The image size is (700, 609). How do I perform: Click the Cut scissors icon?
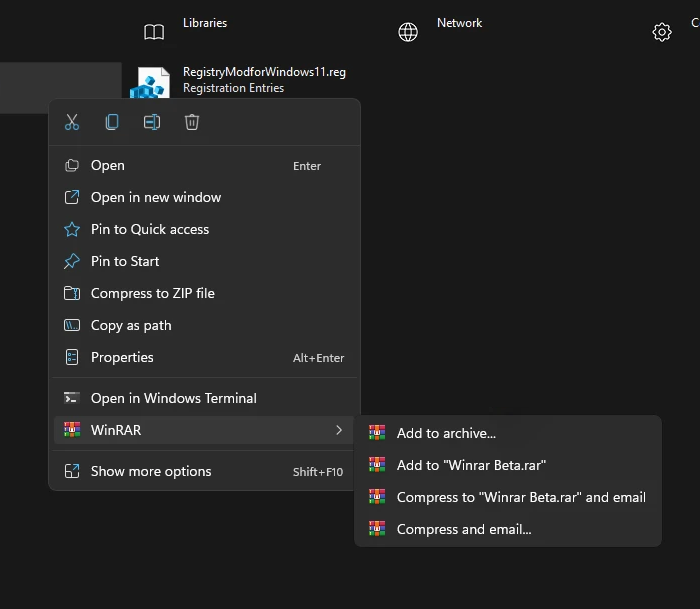(x=72, y=122)
